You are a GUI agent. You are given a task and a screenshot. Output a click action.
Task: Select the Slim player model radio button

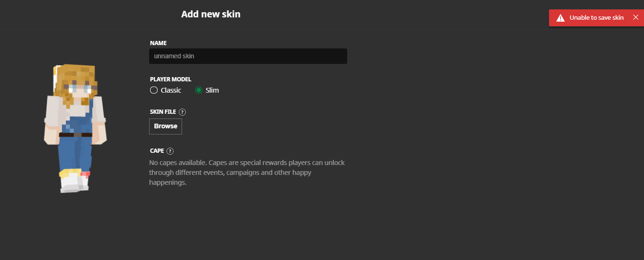[x=199, y=90]
